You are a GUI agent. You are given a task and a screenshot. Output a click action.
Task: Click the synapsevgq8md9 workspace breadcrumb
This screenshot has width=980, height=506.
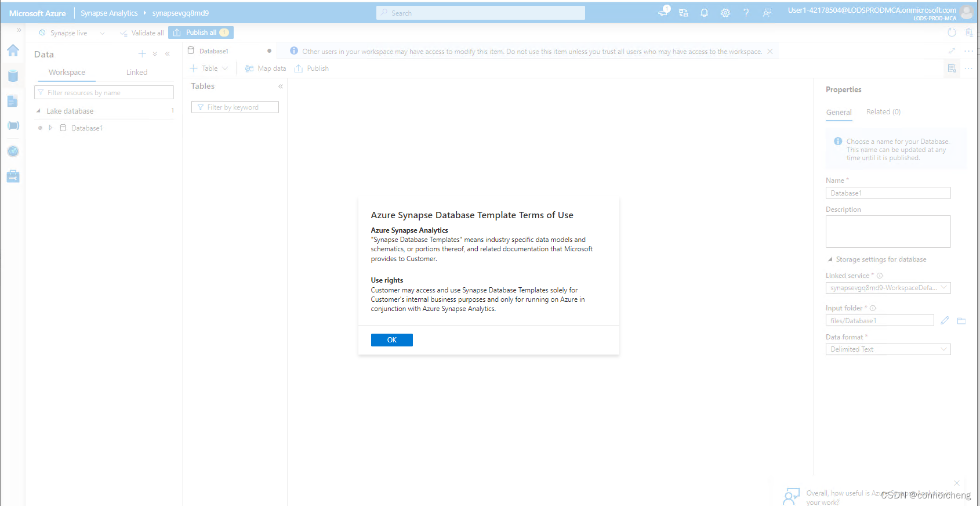(180, 13)
